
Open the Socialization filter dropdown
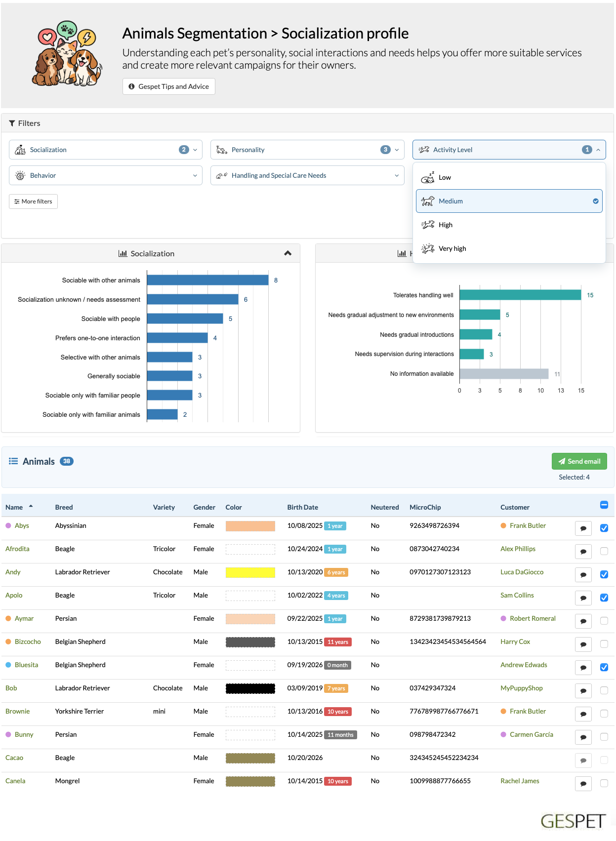pyautogui.click(x=106, y=150)
